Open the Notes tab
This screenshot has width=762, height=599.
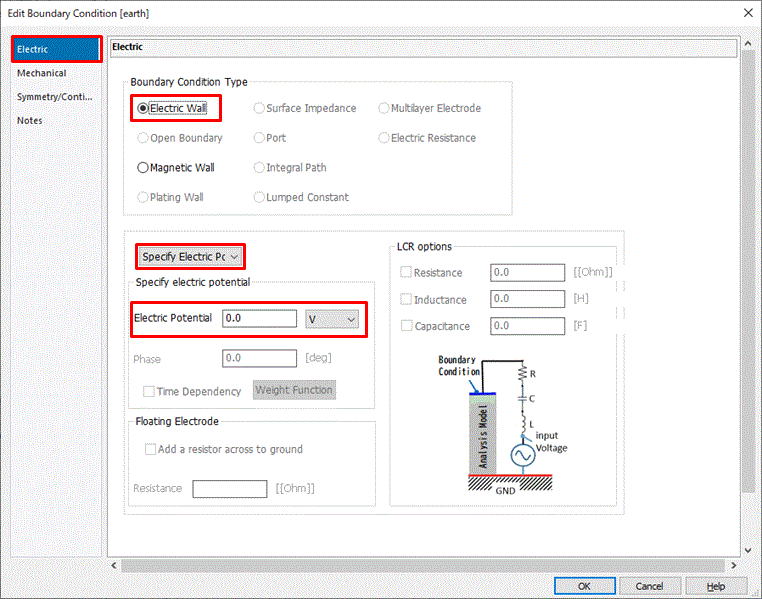[x=30, y=120]
